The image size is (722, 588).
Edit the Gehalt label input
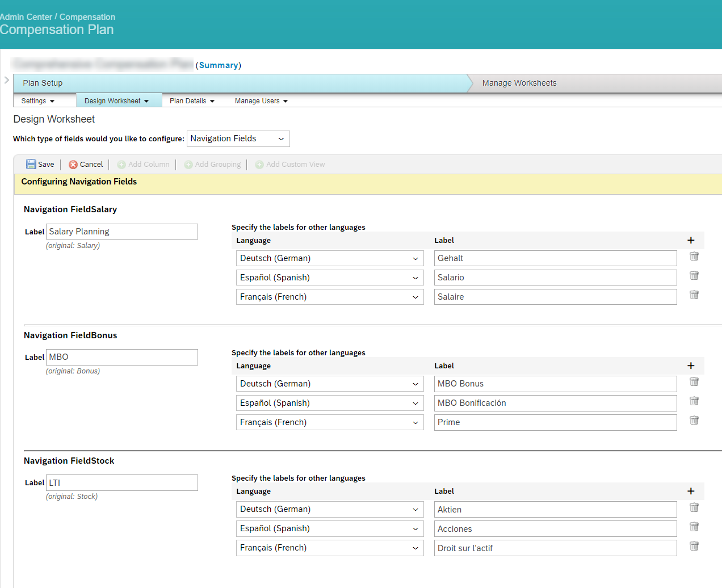point(556,258)
